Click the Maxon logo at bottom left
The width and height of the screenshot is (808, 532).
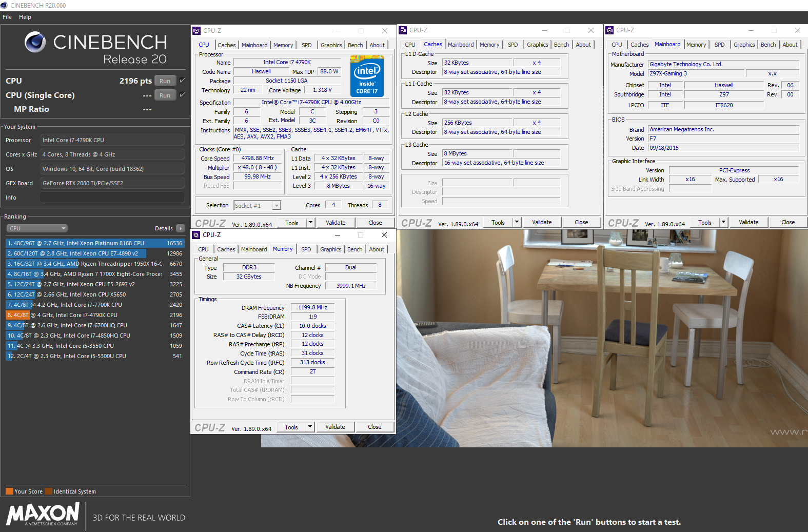click(43, 514)
